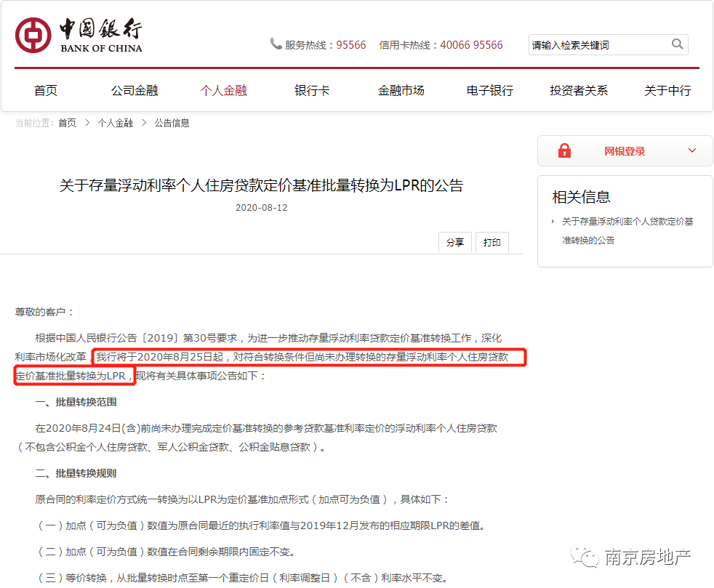The width and height of the screenshot is (714, 588).
Task: Open the 首页 navigation menu
Action: click(46, 91)
